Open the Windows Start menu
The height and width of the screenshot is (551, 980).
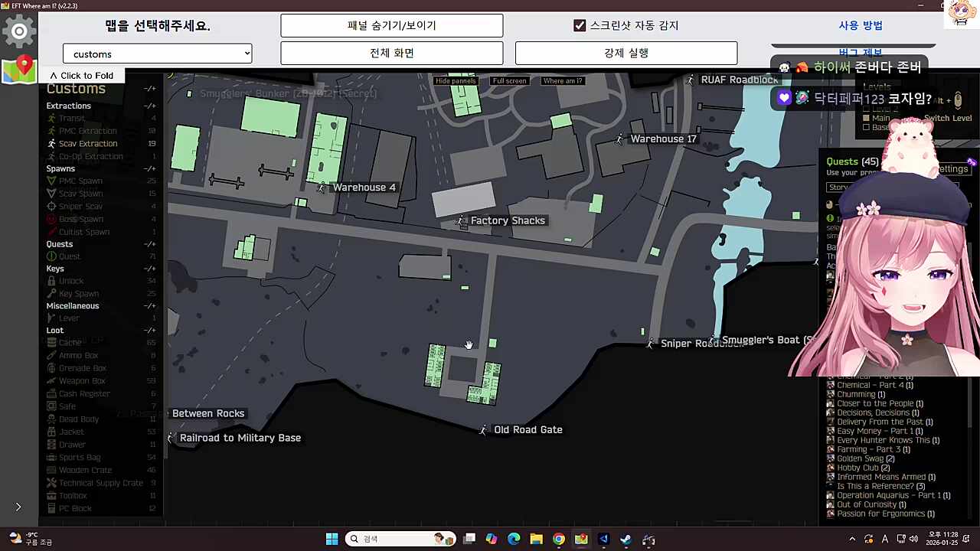pyautogui.click(x=332, y=540)
